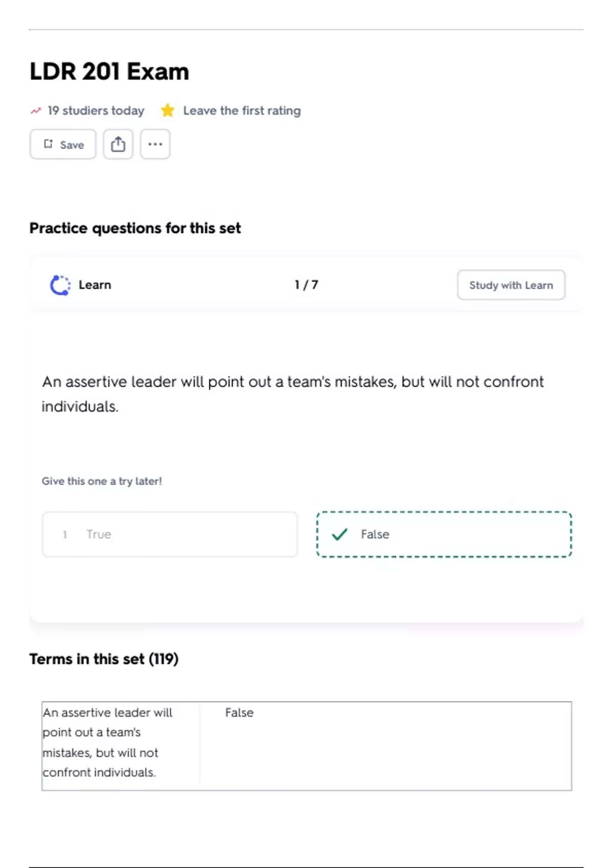Click the 1 / 7 question counter
613x868 pixels.
coord(306,285)
